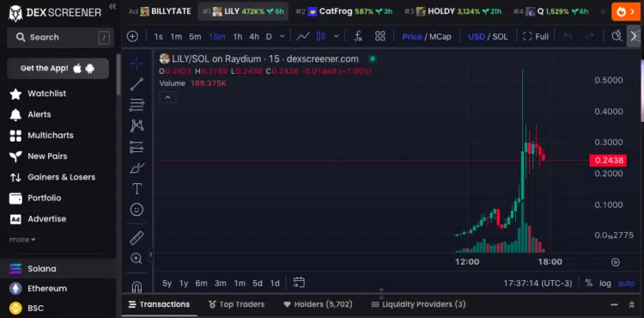Screen dimensions: 644x318
Task: Add a symbol with the plus icon
Action: [x=132, y=36]
